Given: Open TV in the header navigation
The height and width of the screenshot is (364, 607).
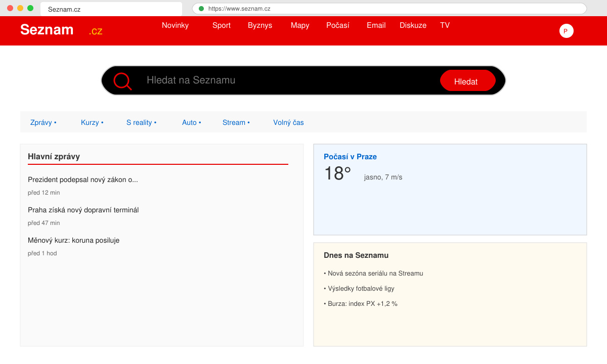Looking at the screenshot, I should coord(445,25).
